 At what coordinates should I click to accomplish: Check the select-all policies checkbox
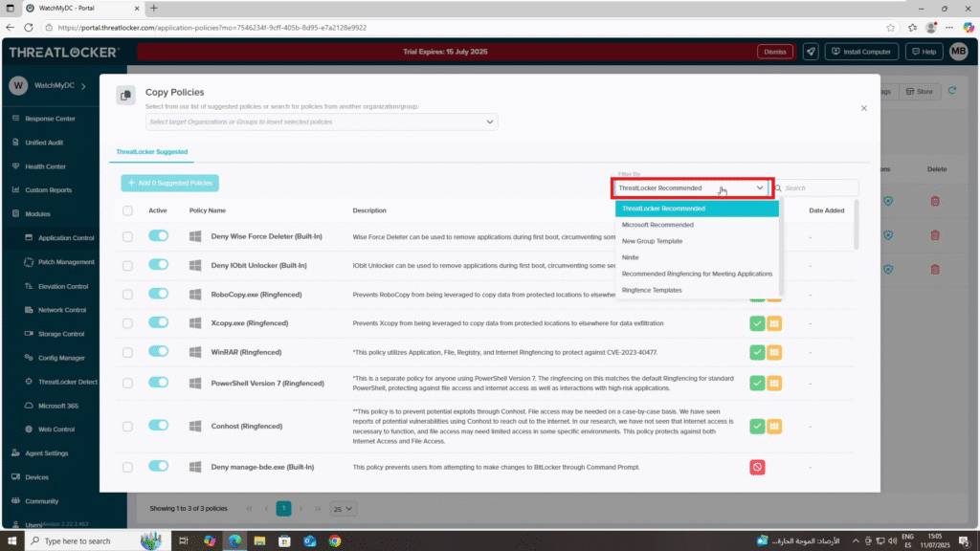click(x=127, y=211)
